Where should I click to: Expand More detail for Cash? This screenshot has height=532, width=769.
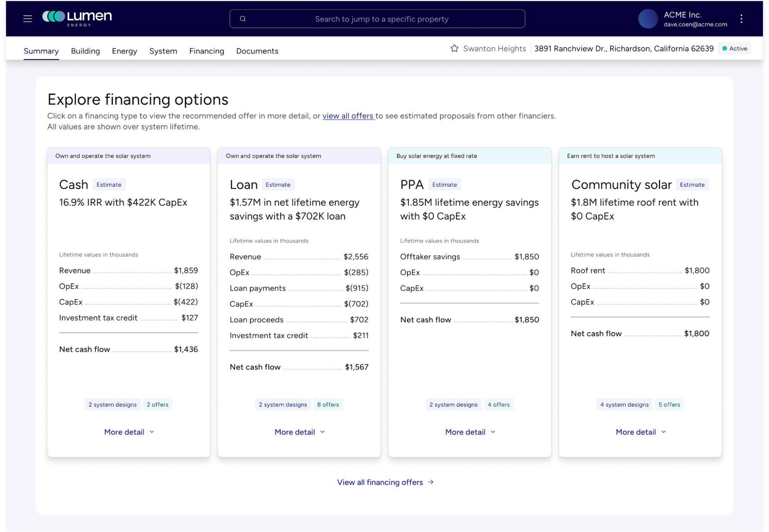pyautogui.click(x=129, y=432)
